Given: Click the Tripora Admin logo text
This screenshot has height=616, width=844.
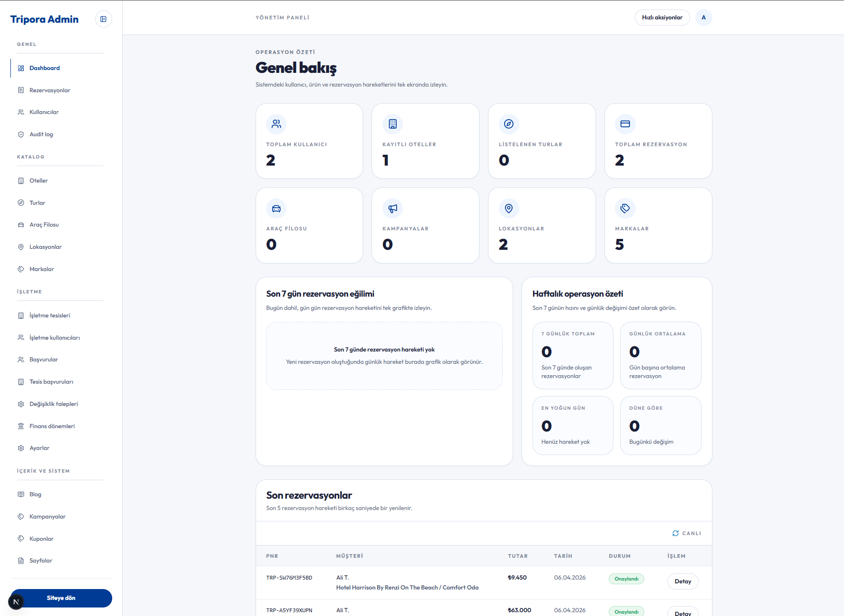Looking at the screenshot, I should tap(44, 19).
